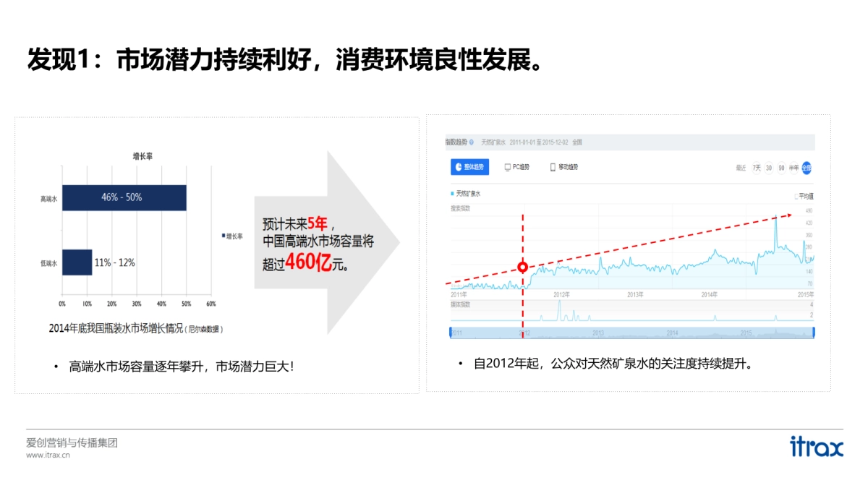The image size is (868, 488).
Task: Click the 增长率 legend square marker
Action: 224,236
